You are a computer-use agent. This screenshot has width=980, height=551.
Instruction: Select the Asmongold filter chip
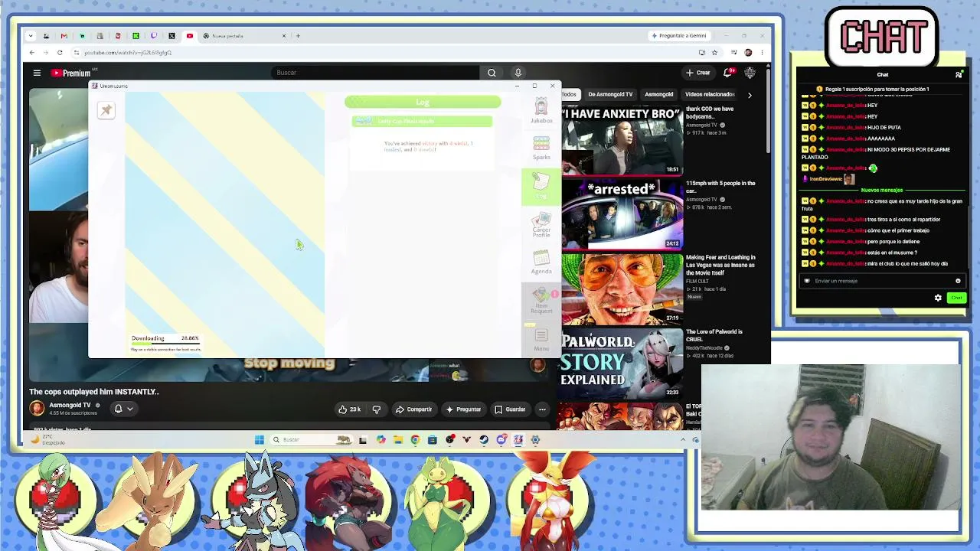click(658, 94)
